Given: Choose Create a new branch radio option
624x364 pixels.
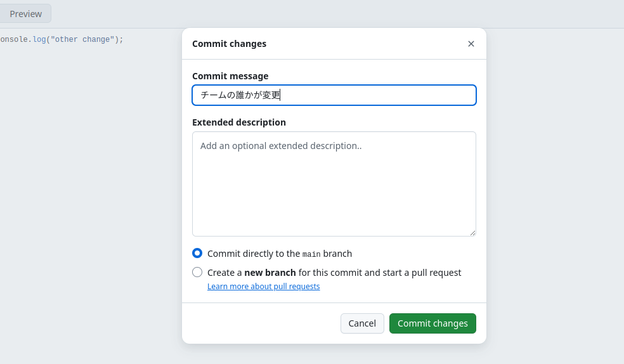Looking at the screenshot, I should (x=197, y=272).
